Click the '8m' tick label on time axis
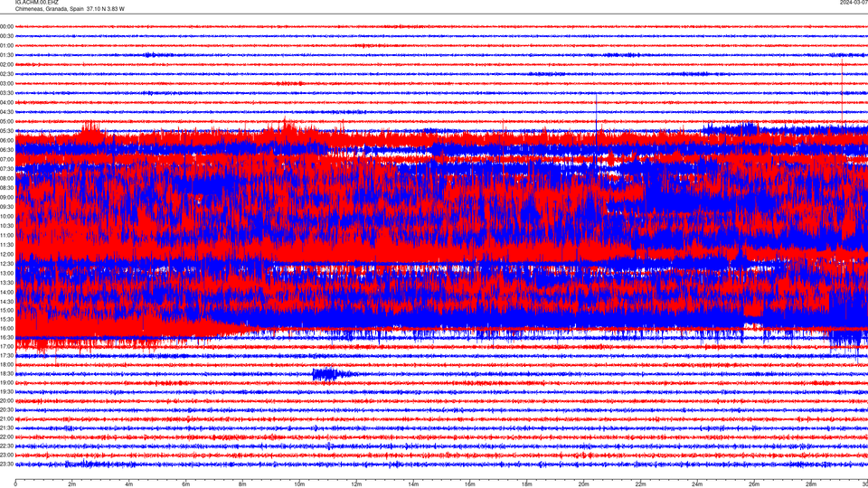Image resolution: width=868 pixels, height=488 pixels. point(242,484)
